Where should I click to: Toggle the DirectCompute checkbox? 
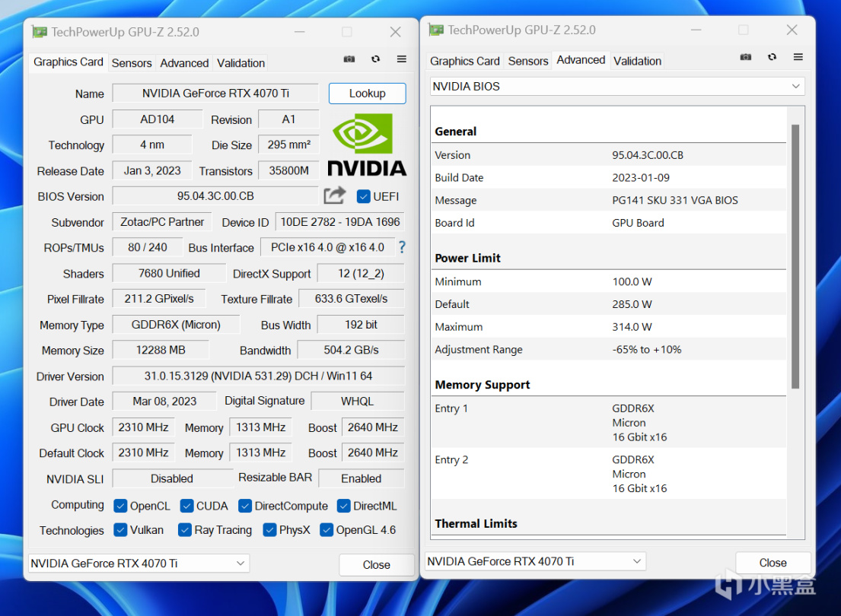pyautogui.click(x=245, y=506)
